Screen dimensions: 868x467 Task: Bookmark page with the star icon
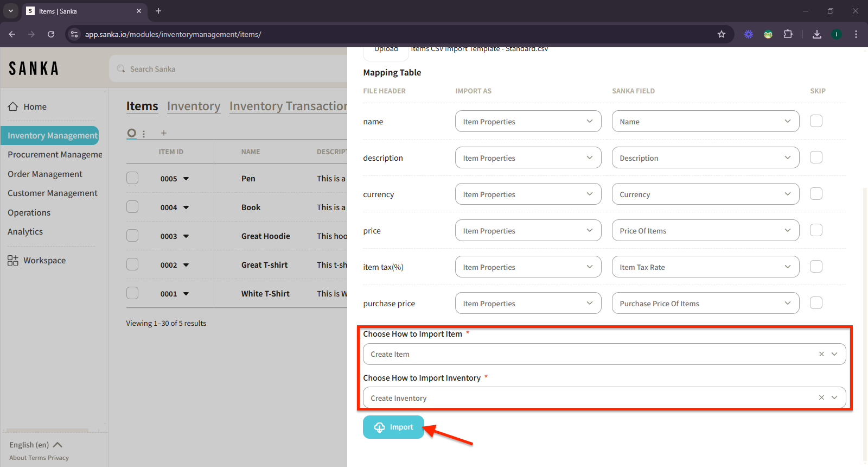(722, 34)
